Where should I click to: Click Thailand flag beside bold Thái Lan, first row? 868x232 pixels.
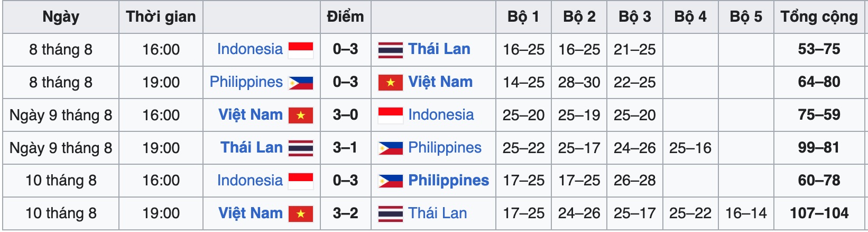click(x=391, y=50)
